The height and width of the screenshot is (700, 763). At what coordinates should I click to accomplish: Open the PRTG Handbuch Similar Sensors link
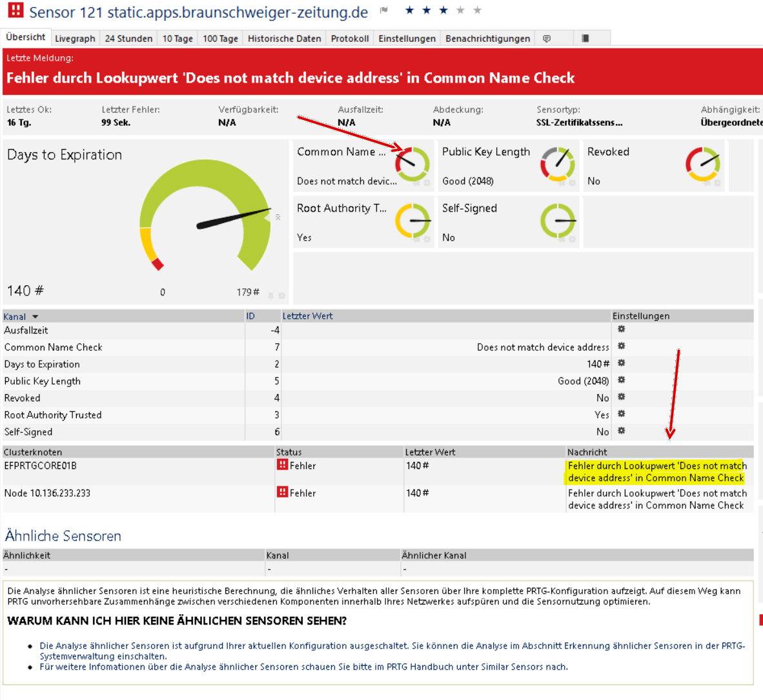click(x=303, y=666)
